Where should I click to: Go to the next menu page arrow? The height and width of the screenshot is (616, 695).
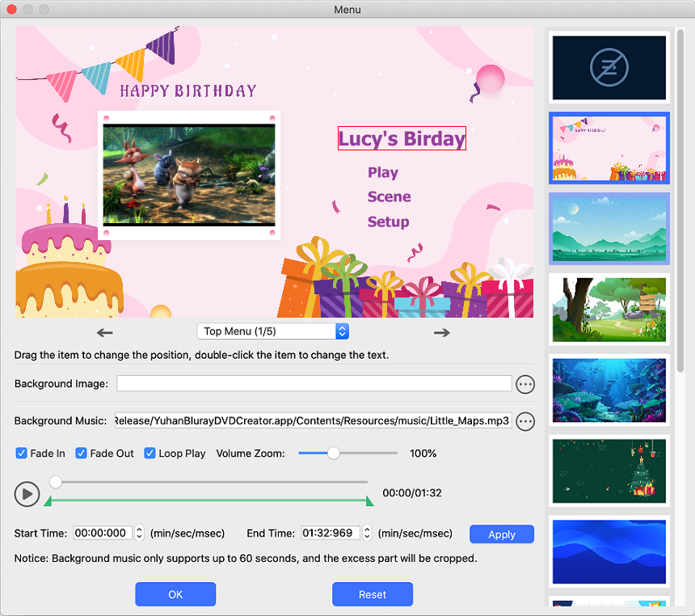(441, 332)
